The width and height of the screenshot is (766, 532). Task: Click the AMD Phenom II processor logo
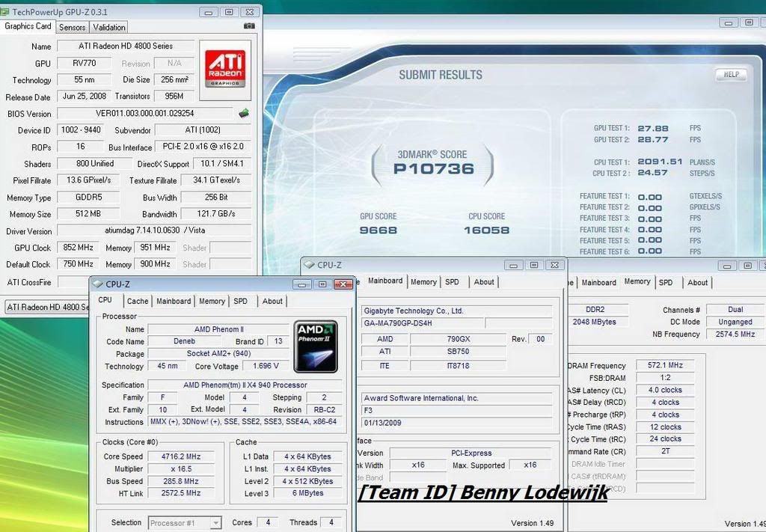(316, 346)
